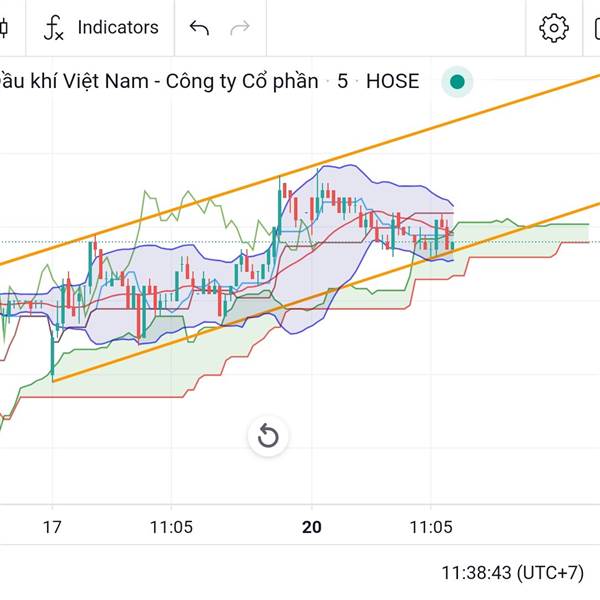Image resolution: width=600 pixels, height=600 pixels.
Task: Reset chart view with circular arrow button
Action: click(x=268, y=436)
